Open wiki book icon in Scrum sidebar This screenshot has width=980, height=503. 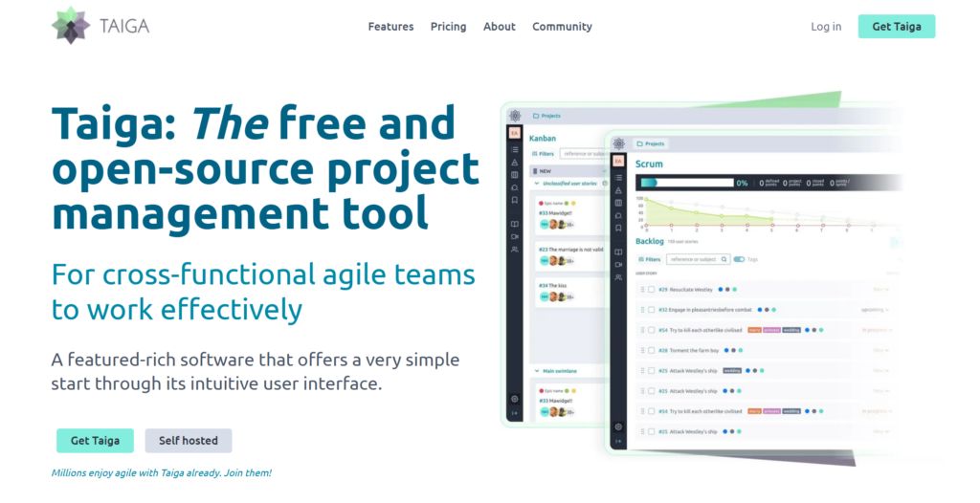[618, 252]
